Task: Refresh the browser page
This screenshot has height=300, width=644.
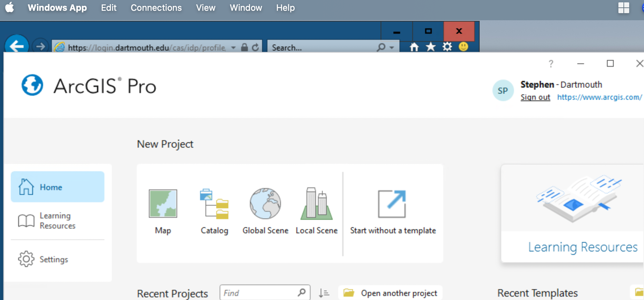Action: [x=255, y=47]
